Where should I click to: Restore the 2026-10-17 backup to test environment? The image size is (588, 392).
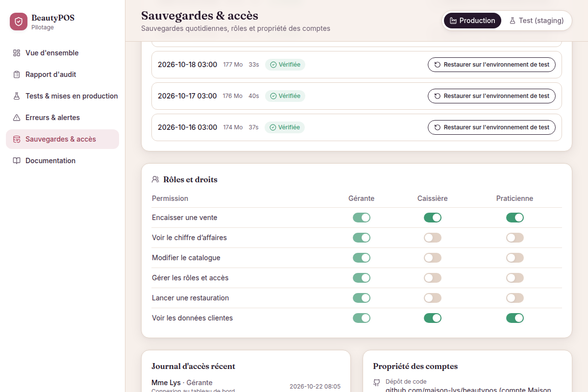tap(491, 96)
